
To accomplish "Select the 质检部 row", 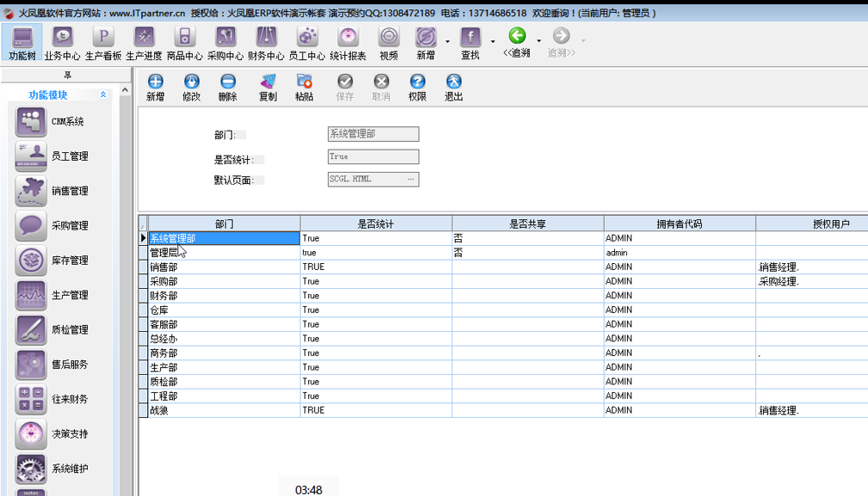I will (504, 382).
